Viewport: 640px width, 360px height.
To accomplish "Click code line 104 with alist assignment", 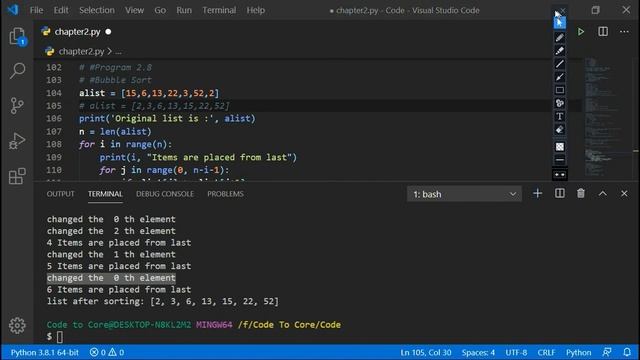I will point(149,93).
